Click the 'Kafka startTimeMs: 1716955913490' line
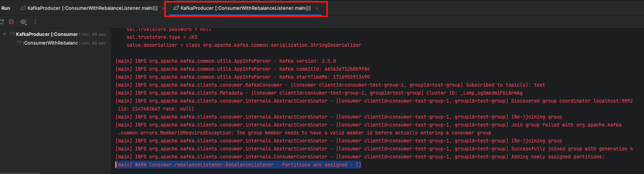The image size is (644, 174). coord(243,77)
